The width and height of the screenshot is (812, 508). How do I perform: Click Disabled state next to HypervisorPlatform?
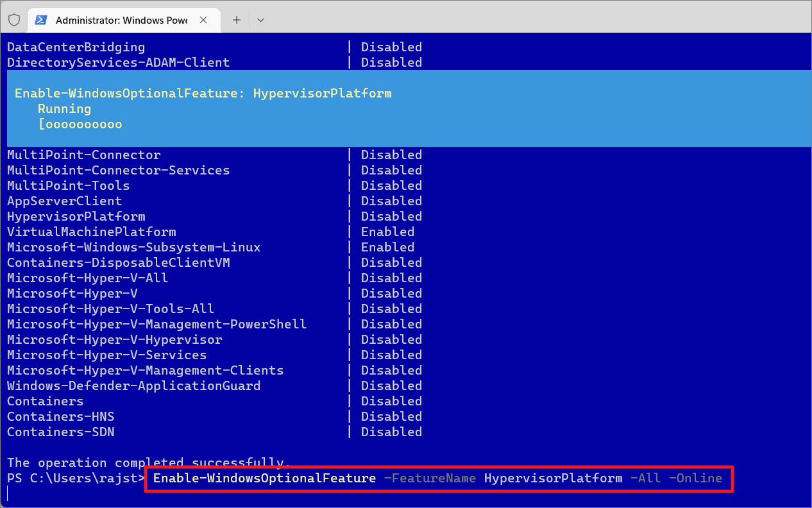pos(391,216)
